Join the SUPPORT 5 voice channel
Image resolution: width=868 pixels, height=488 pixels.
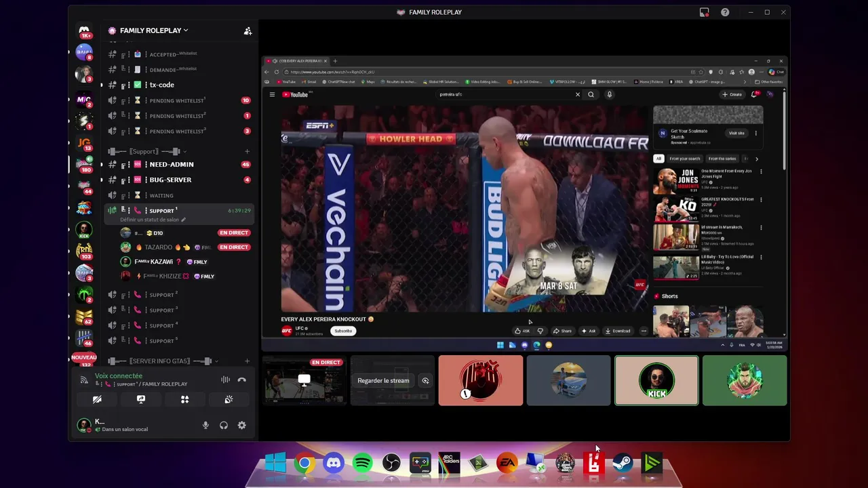pyautogui.click(x=180, y=341)
